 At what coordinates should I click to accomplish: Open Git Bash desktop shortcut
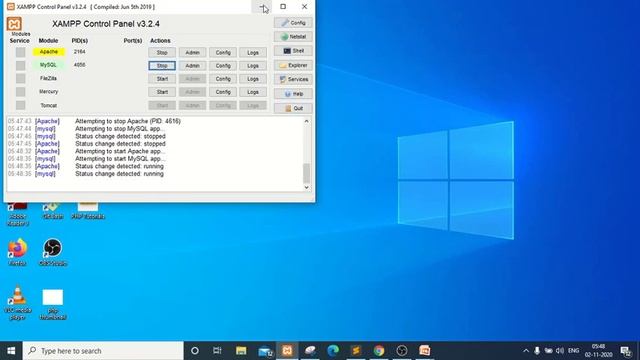[x=53, y=211]
